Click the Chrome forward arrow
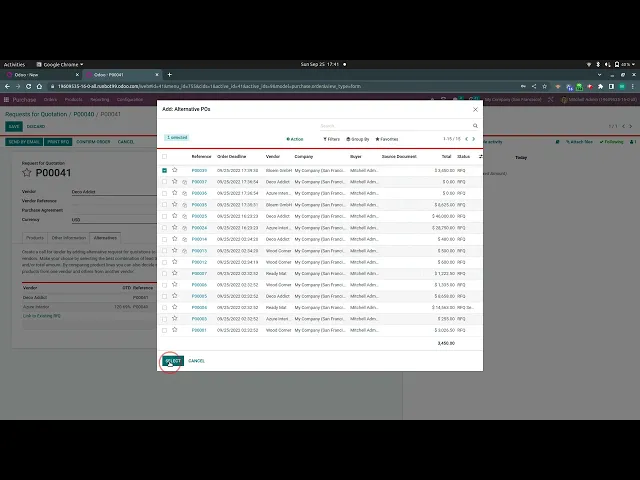This screenshot has height=480, width=640. click(x=18, y=87)
